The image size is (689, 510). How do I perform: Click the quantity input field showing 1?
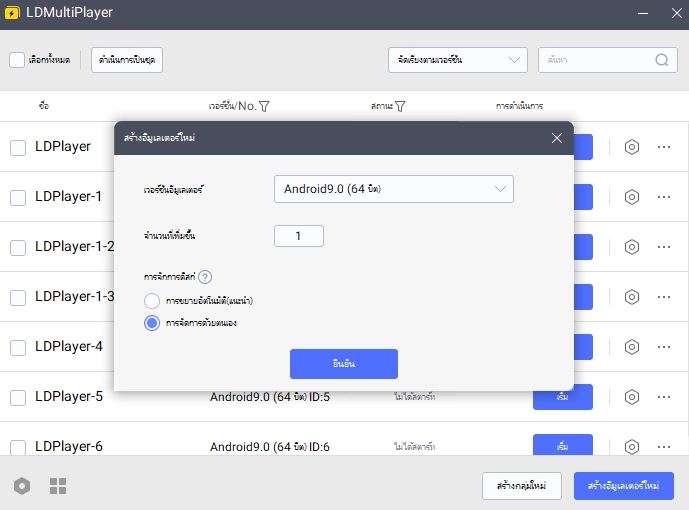298,236
